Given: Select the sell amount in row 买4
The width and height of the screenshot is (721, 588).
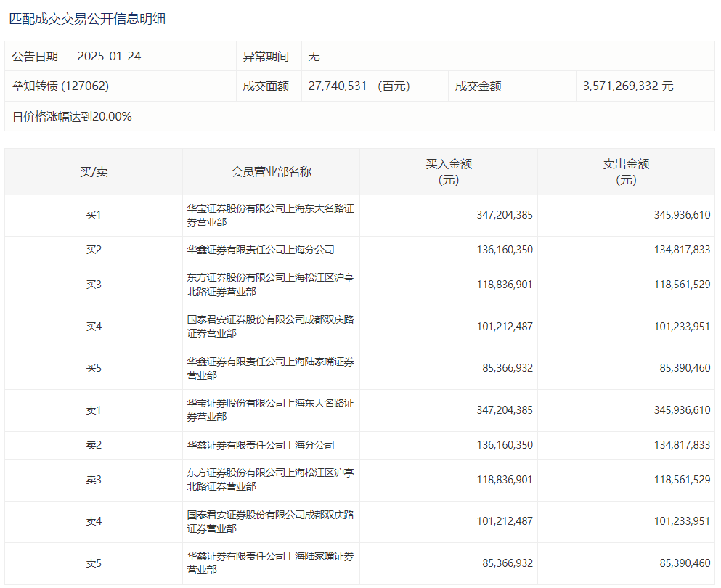Looking at the screenshot, I should click(x=682, y=327).
